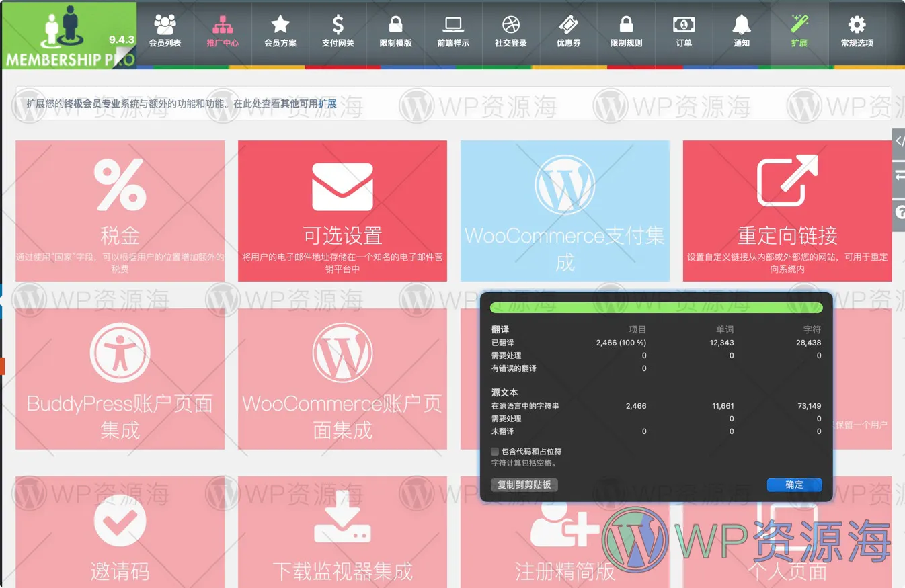Click the code </> toggle on the right sidebar

click(900, 142)
